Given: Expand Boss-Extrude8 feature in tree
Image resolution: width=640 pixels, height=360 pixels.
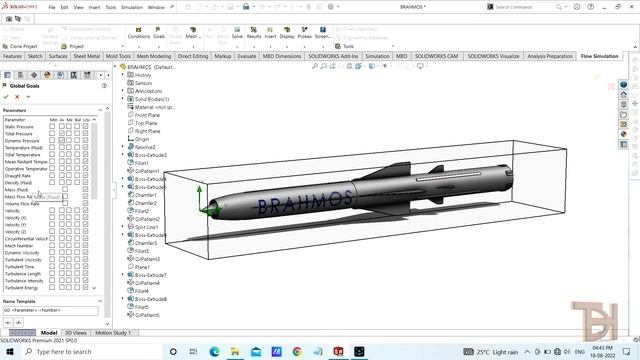Looking at the screenshot, I should pos(123,299).
